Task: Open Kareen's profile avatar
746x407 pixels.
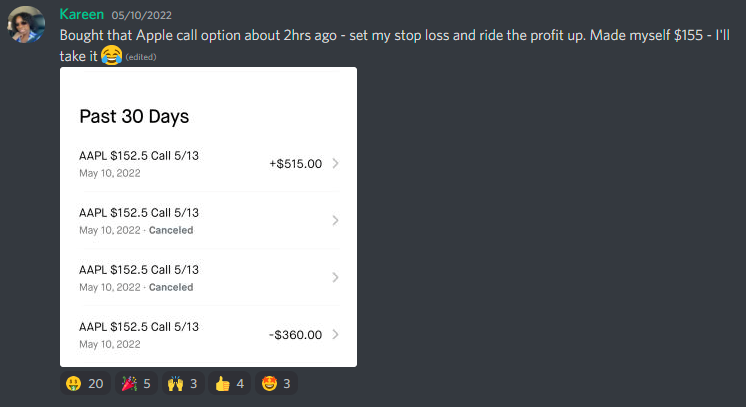Action: [26, 24]
